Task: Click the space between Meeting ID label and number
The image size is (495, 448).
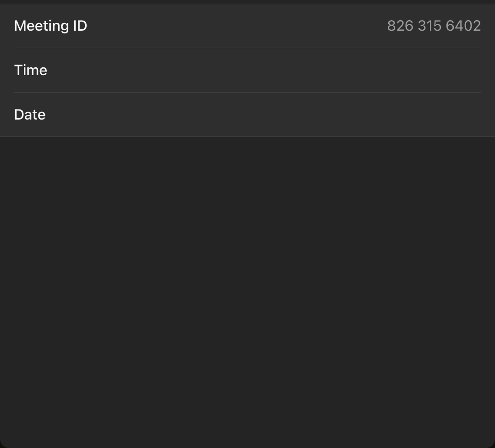Action: click(237, 26)
